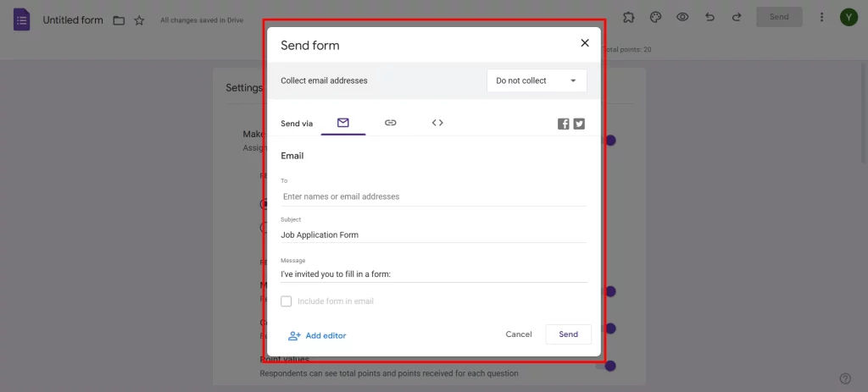This screenshot has width=868, height=392.
Task: Star the Untitled form
Action: 140,20
